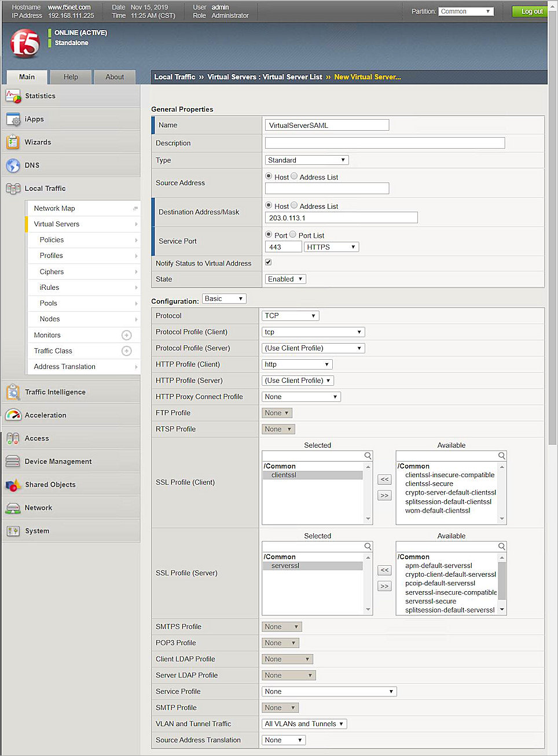Switch to the Help tab
This screenshot has height=756, width=558.
tap(70, 76)
